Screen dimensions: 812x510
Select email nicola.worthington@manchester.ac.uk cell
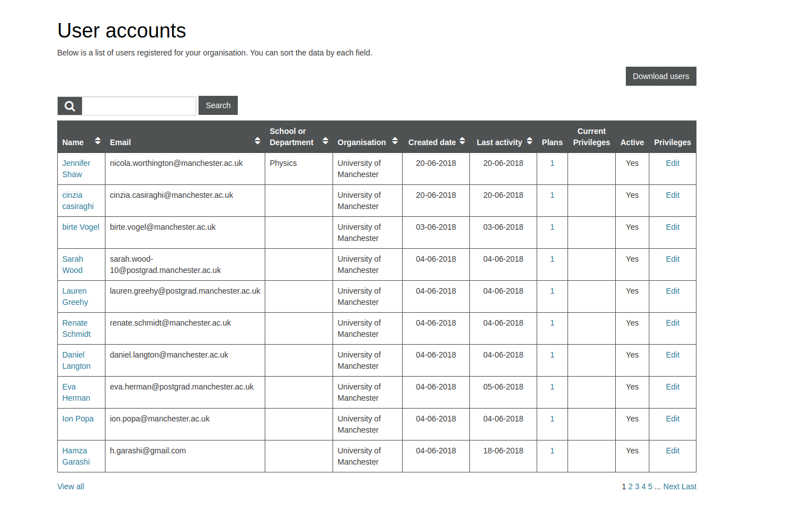(x=185, y=169)
